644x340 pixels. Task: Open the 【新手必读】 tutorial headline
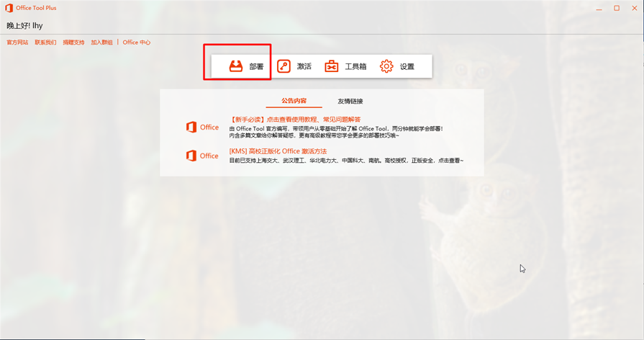coord(295,120)
